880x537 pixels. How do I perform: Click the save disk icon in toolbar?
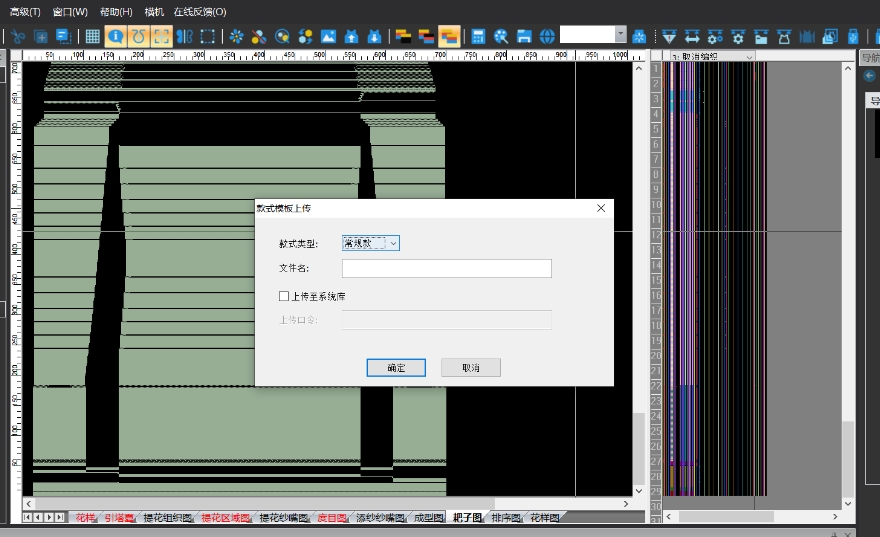[x=524, y=36]
